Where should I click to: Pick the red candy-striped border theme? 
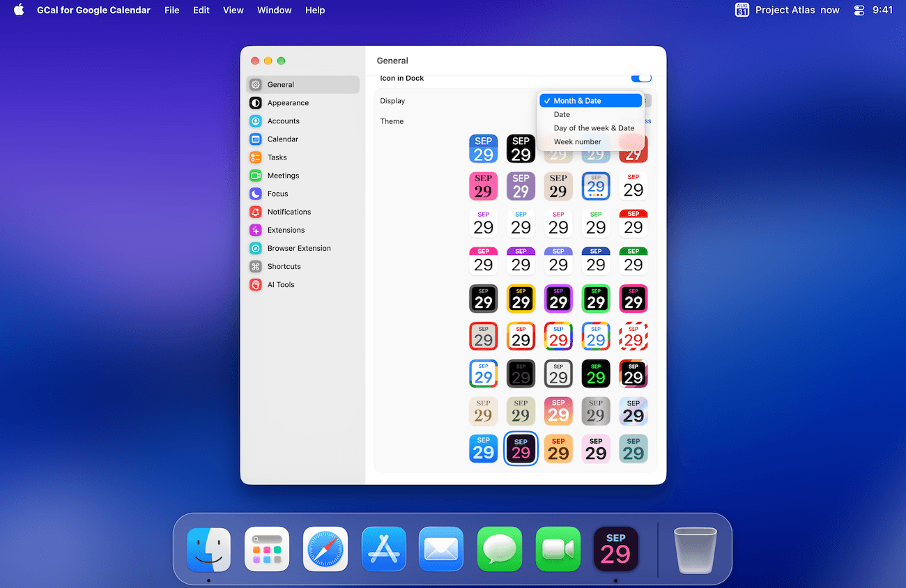tap(634, 336)
